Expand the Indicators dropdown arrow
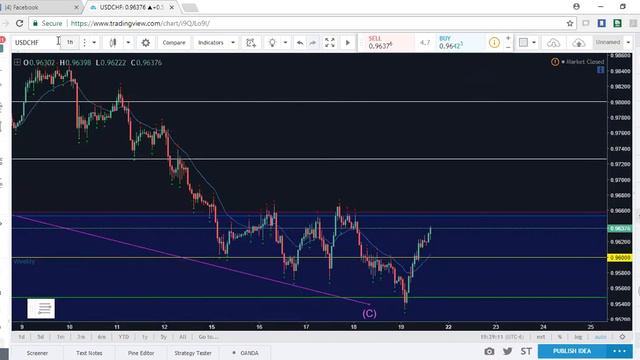Screen dimensions: 640x360 (x=233, y=42)
